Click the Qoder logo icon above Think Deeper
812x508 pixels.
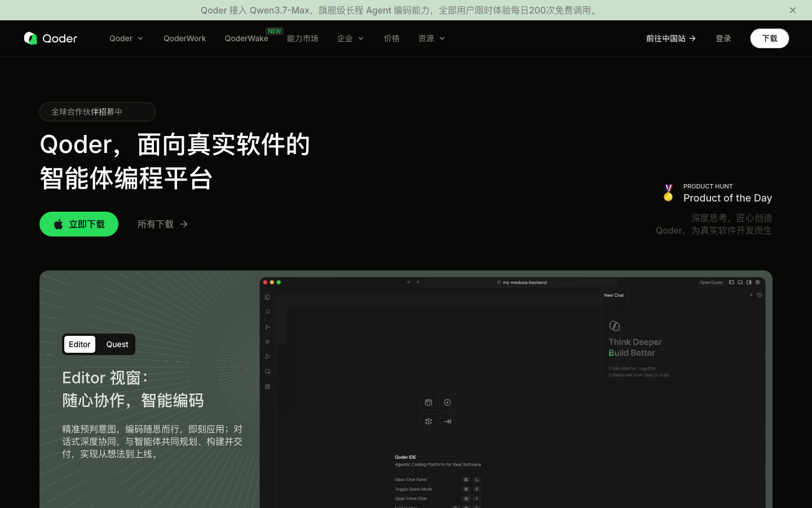[x=615, y=326]
